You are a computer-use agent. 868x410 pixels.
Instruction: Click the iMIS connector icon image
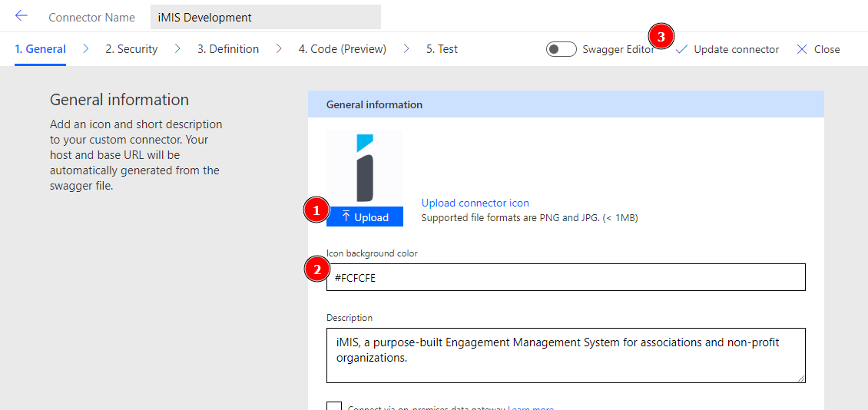pyautogui.click(x=365, y=168)
